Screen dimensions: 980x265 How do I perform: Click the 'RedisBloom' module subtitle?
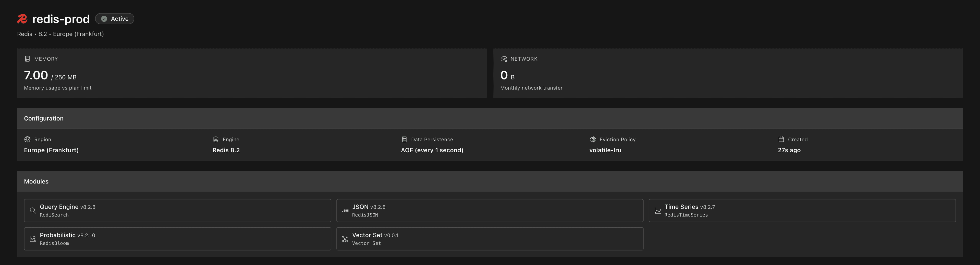pos(54,243)
